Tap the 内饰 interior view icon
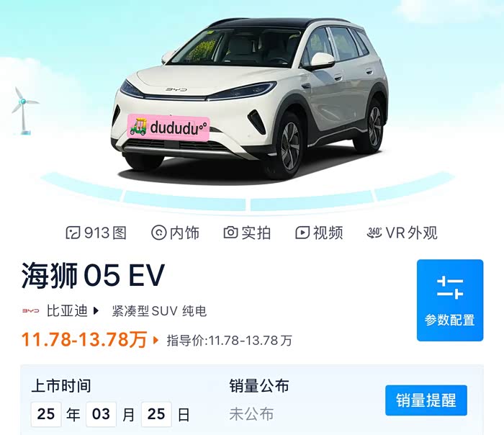504x435 pixels. coord(158,233)
